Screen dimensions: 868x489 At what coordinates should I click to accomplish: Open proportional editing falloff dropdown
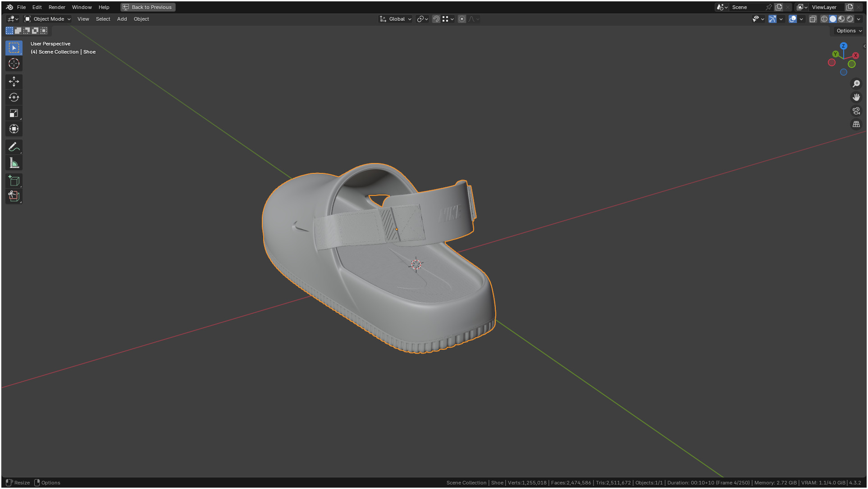pyautogui.click(x=474, y=19)
